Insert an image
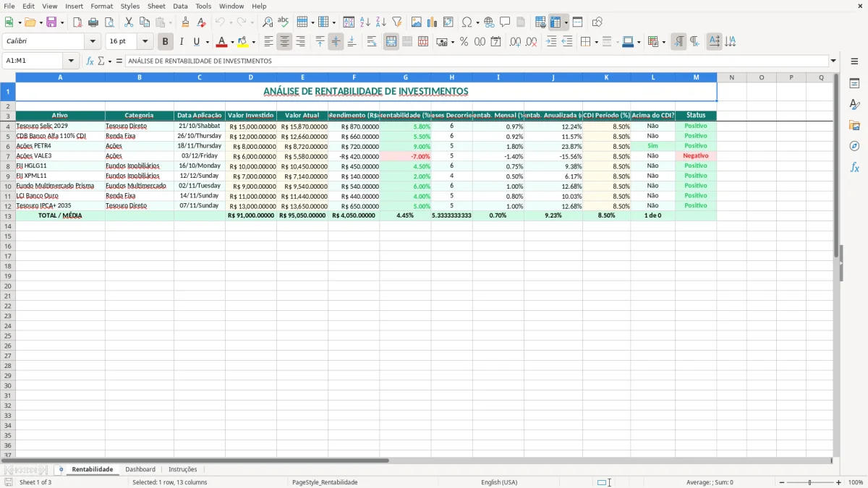Viewport: 868px width, 488px height. pos(417,22)
